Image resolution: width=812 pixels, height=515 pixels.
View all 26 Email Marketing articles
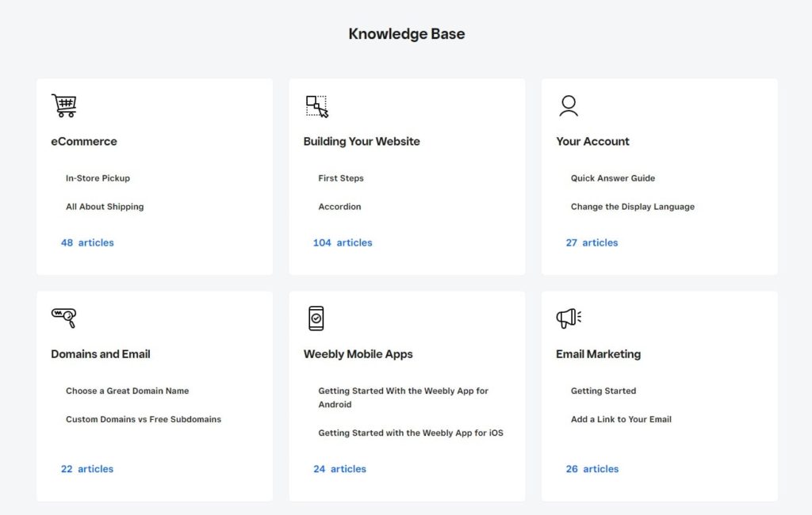click(592, 469)
